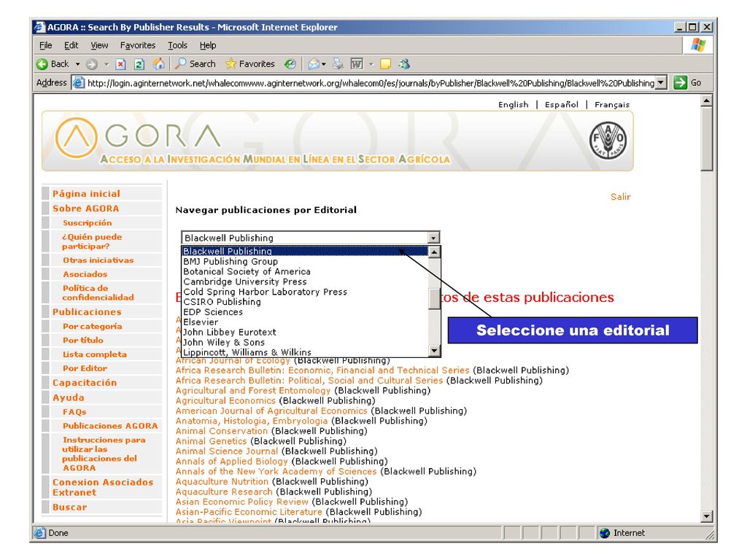Choose Botanical Society of America option
The height and width of the screenshot is (560, 747).
pyautogui.click(x=247, y=271)
